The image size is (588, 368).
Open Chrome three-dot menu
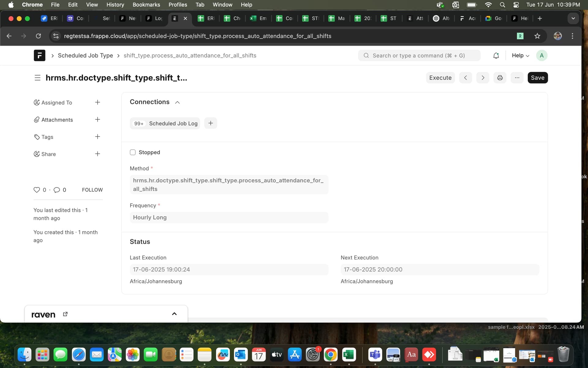pyautogui.click(x=572, y=36)
